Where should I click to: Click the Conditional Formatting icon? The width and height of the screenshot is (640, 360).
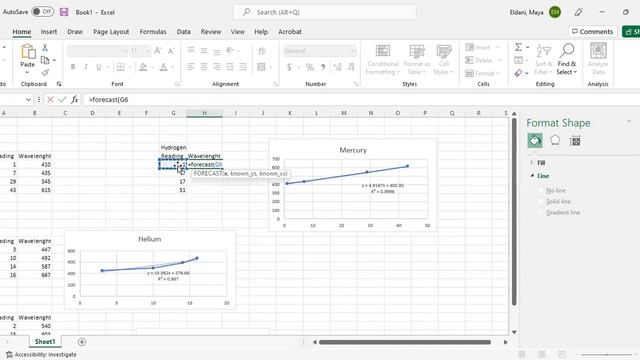382,51
